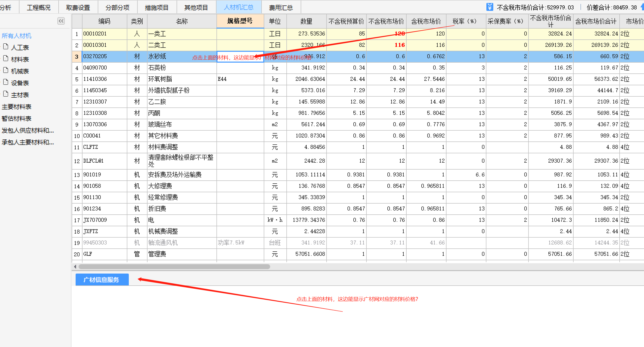The image size is (644, 347).
Task: Click the name cell 乙二胺
Action: coord(182,102)
